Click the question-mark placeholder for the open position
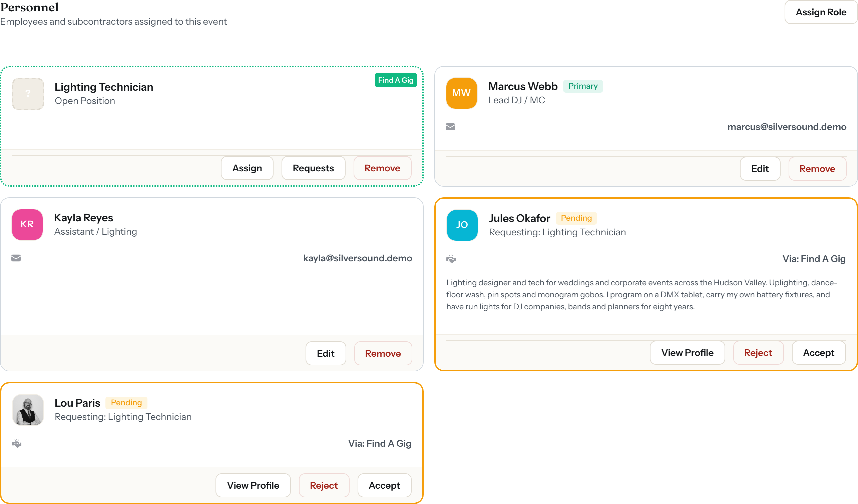This screenshot has height=504, width=858. pos(28,94)
